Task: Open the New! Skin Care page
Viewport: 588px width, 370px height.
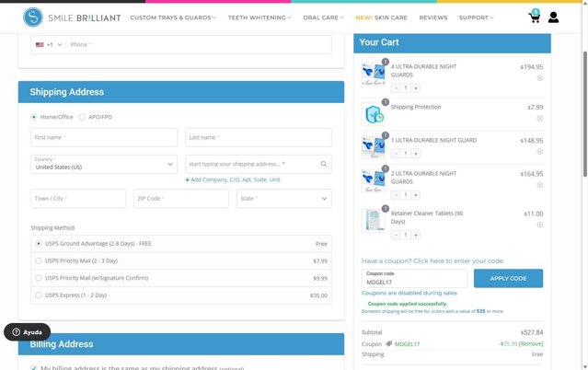Action: pyautogui.click(x=381, y=17)
